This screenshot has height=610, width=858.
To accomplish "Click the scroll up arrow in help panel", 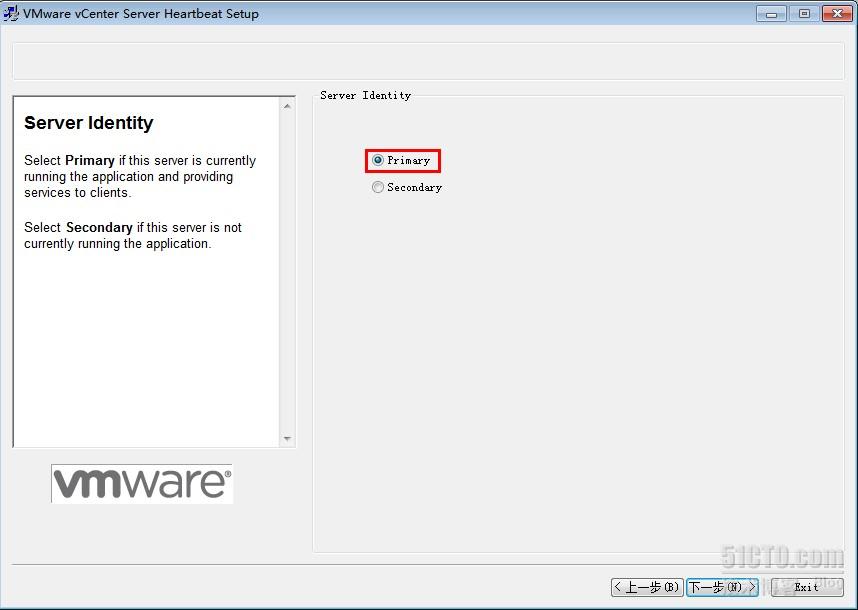I will point(287,106).
